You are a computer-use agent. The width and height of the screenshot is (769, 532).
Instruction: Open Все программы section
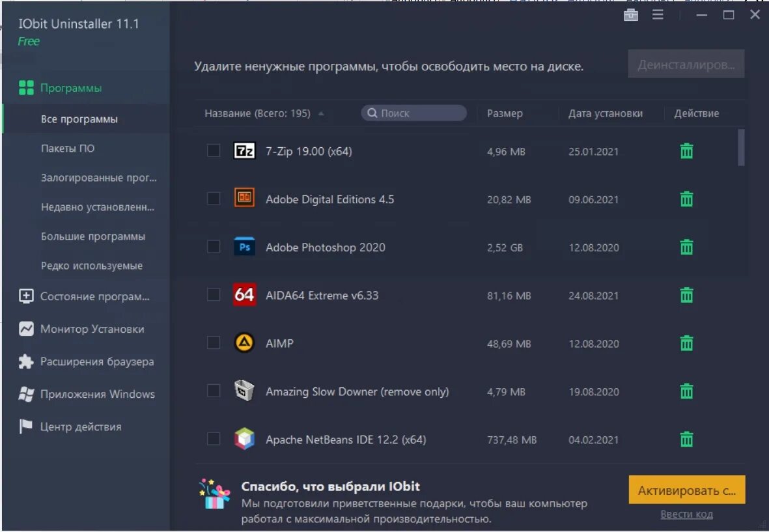(86, 119)
